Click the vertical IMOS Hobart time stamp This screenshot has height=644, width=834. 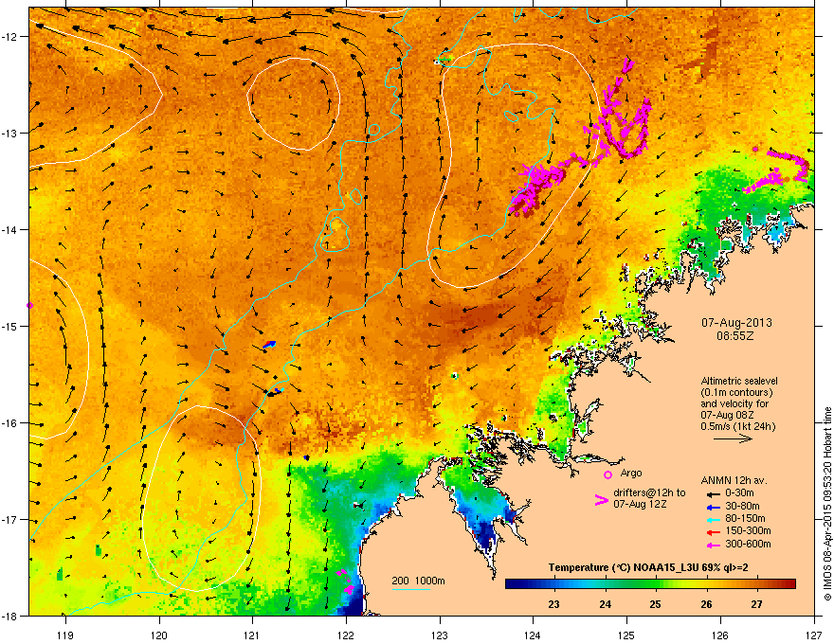[x=827, y=504]
